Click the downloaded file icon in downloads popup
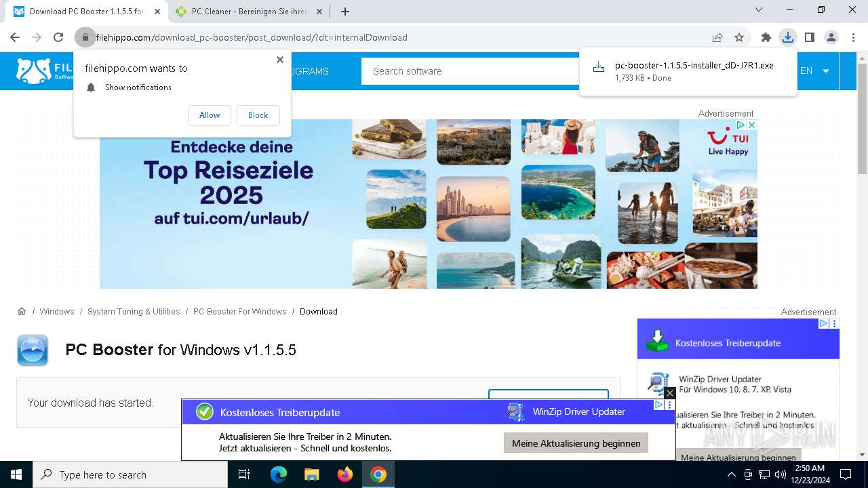This screenshot has height=488, width=868. click(599, 68)
